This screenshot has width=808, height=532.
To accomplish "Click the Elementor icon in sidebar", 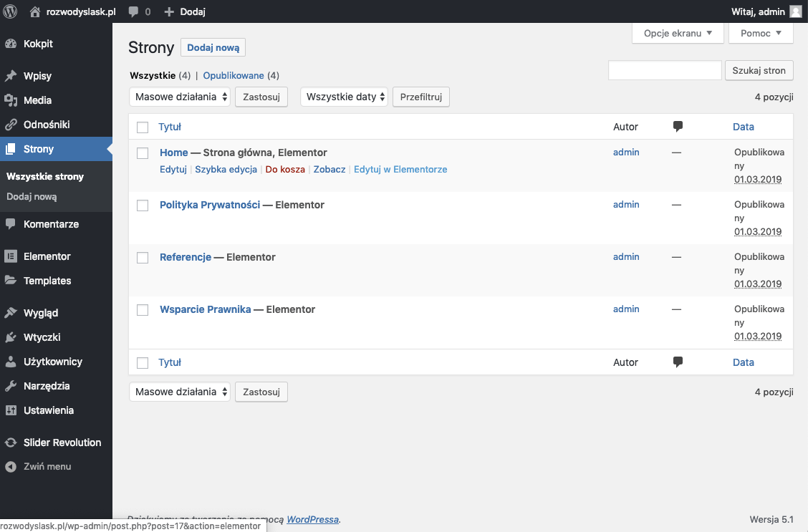I will tap(11, 256).
